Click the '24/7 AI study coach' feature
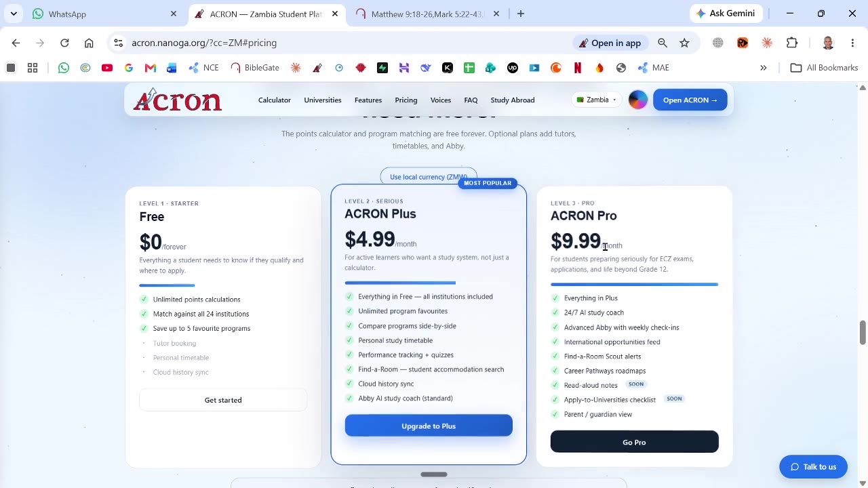Screen dimensions: 868x488 594,312
